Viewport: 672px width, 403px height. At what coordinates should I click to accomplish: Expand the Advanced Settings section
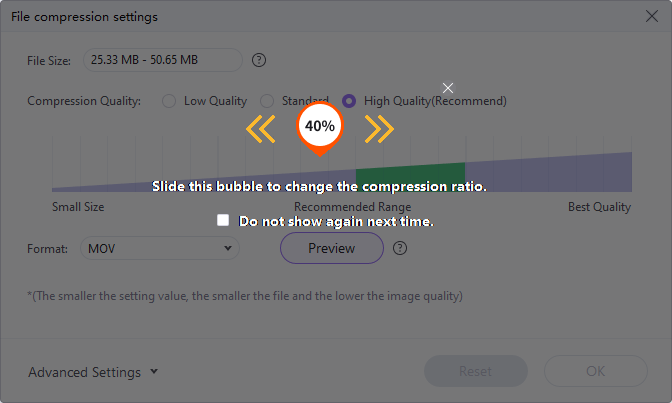pos(93,372)
